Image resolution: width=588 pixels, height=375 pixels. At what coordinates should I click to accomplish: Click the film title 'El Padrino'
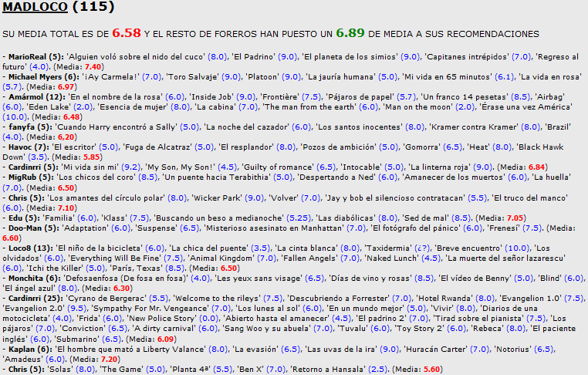pos(253,57)
